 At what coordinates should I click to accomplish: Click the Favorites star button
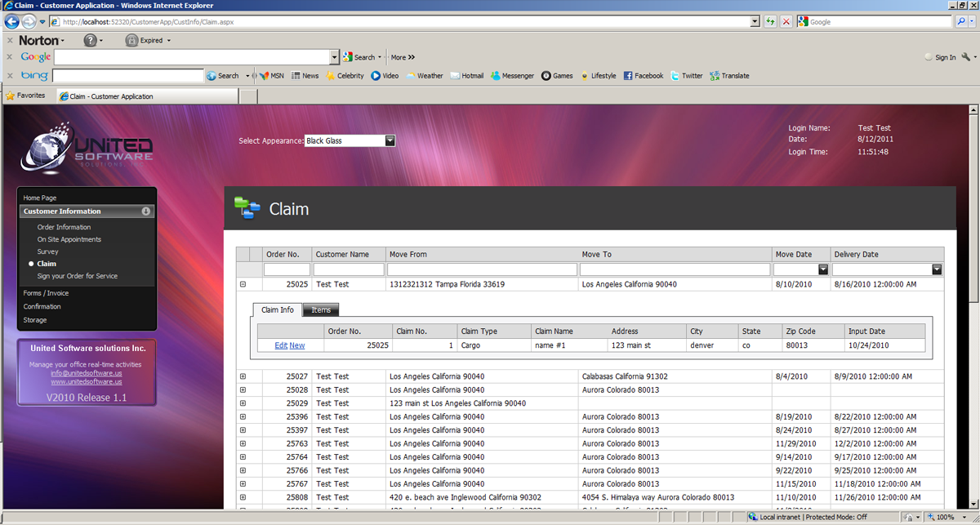25,96
